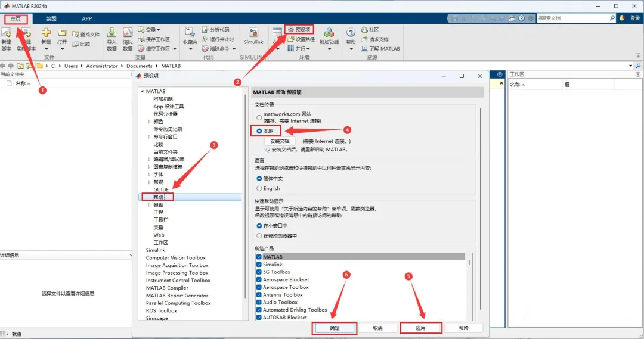Click the 了解 MATLAB learn icon
Screen dimensions: 644x339
coord(364,48)
